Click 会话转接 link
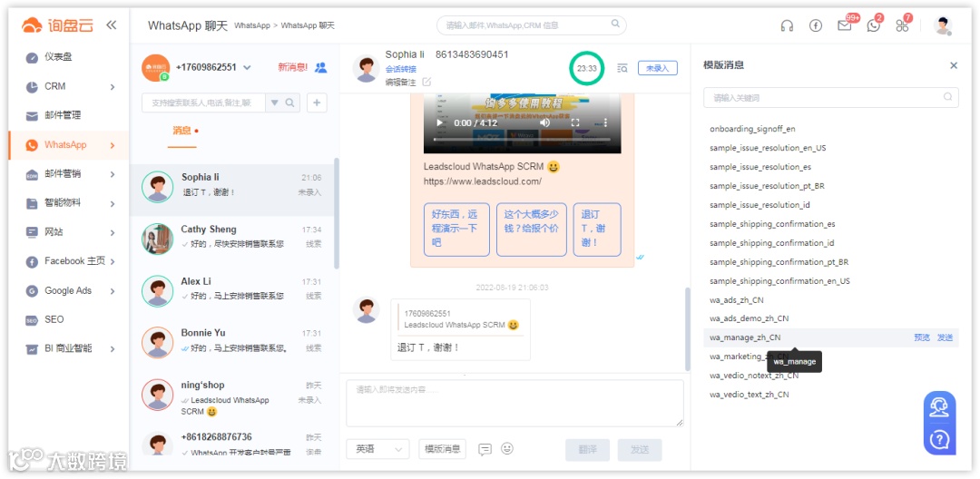Screen dimensions: 980x479 pos(401,69)
